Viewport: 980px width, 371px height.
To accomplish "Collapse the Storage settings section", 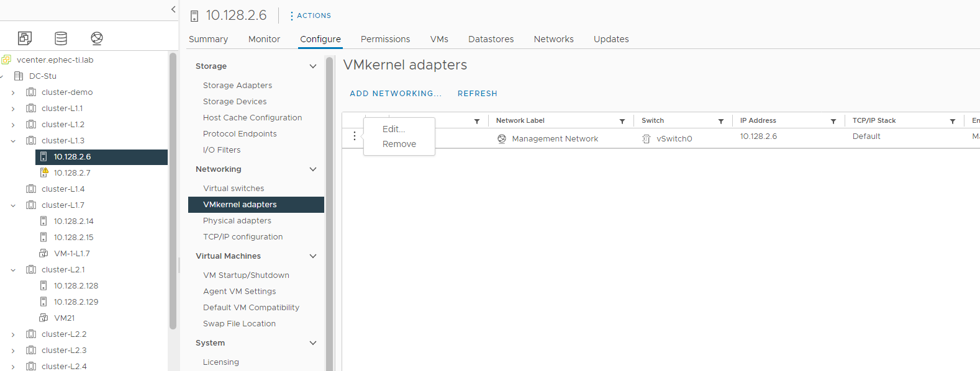I will coord(313,66).
